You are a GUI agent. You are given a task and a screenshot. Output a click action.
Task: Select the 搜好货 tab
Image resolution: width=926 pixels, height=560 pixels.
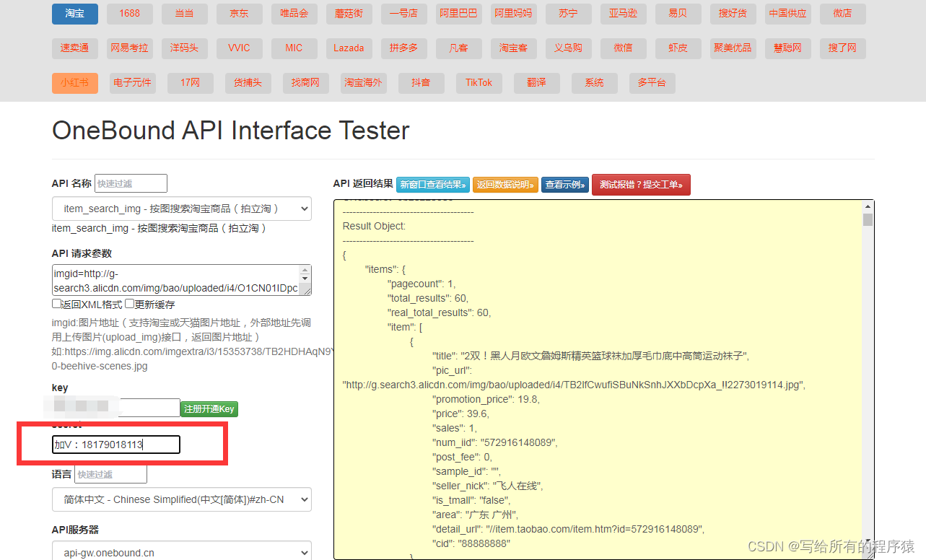point(733,14)
